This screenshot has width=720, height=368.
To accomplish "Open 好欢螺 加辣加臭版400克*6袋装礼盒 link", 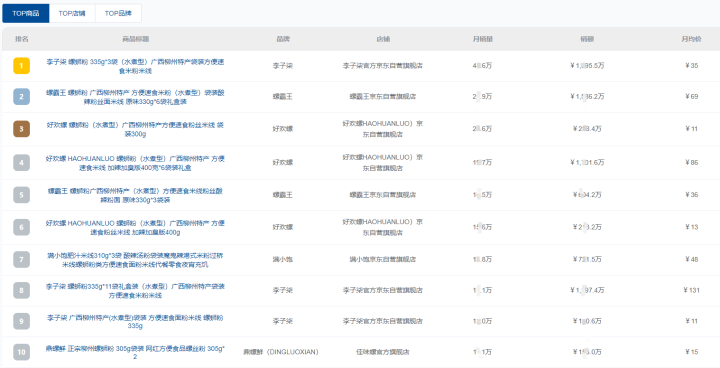I will tap(135, 162).
